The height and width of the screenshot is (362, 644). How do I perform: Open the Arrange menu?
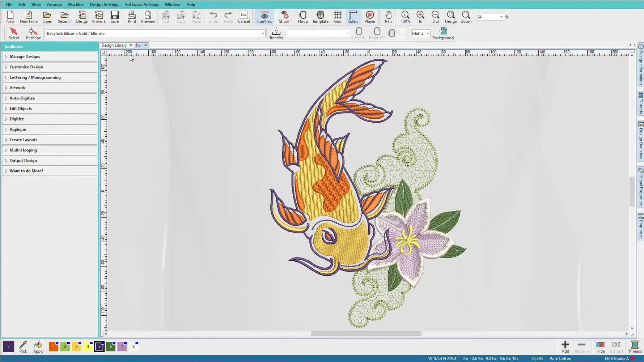(x=54, y=5)
